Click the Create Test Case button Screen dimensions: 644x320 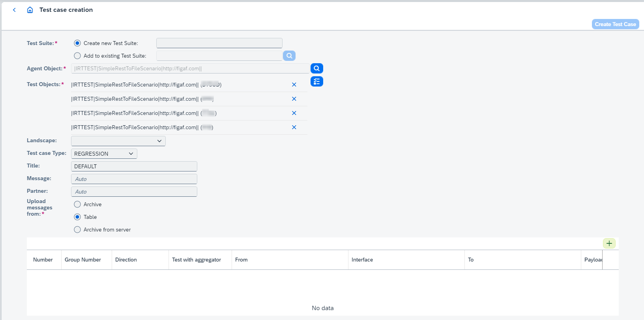[615, 24]
